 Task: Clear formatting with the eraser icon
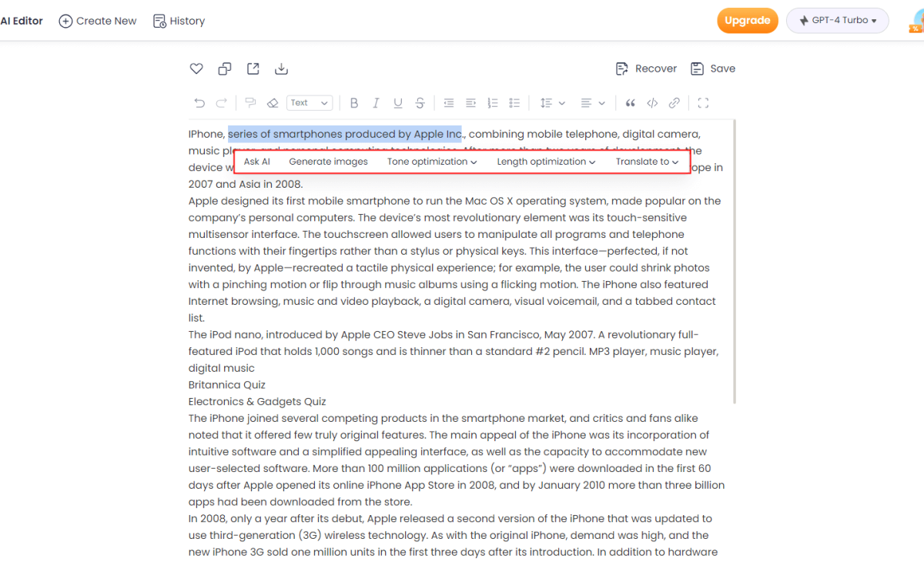(x=272, y=103)
